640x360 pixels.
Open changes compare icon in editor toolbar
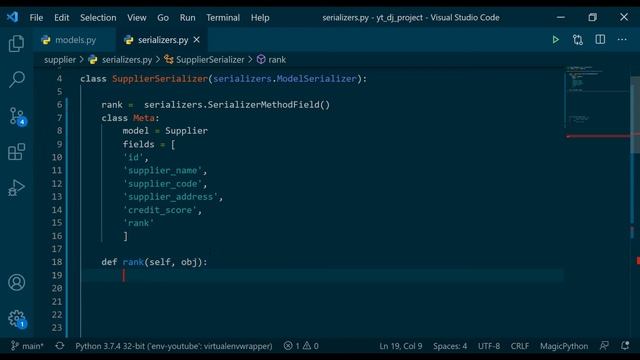578,40
